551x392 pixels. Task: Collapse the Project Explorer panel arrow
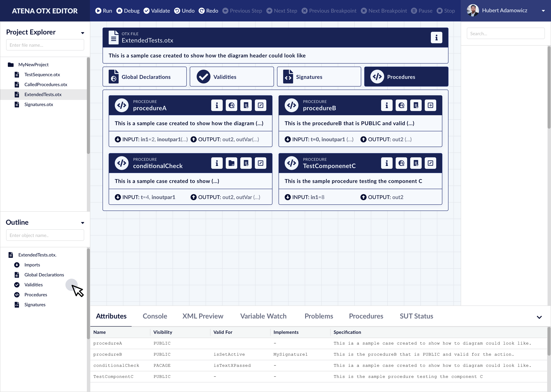click(x=82, y=33)
